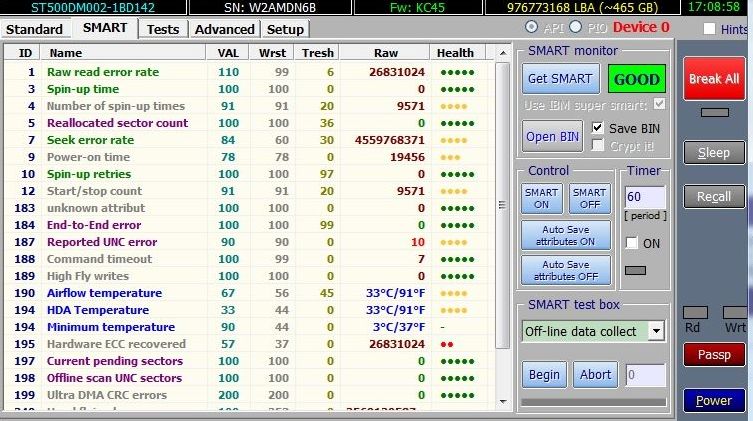Turn Auto Save attributes ON
Viewport: 753px width, 421px height.
(566, 236)
